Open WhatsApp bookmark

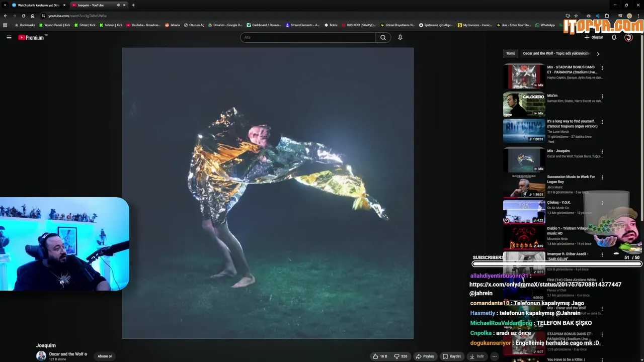(x=545, y=25)
